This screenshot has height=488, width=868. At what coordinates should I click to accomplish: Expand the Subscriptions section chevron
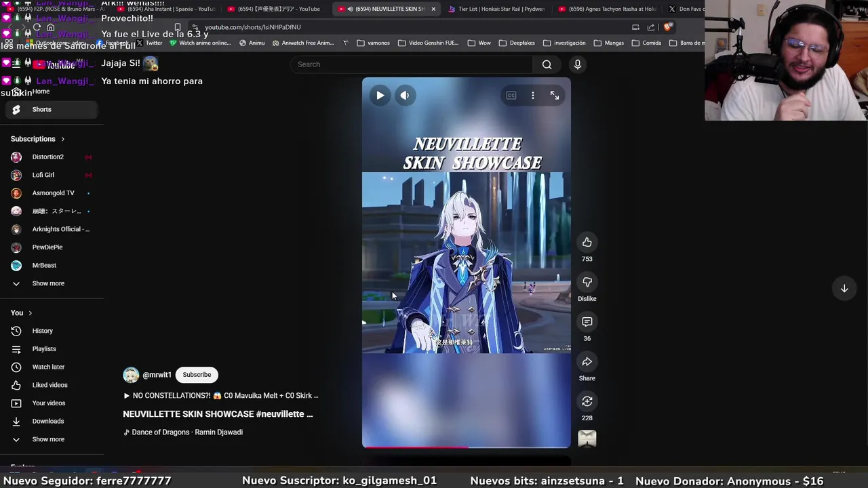(x=62, y=139)
